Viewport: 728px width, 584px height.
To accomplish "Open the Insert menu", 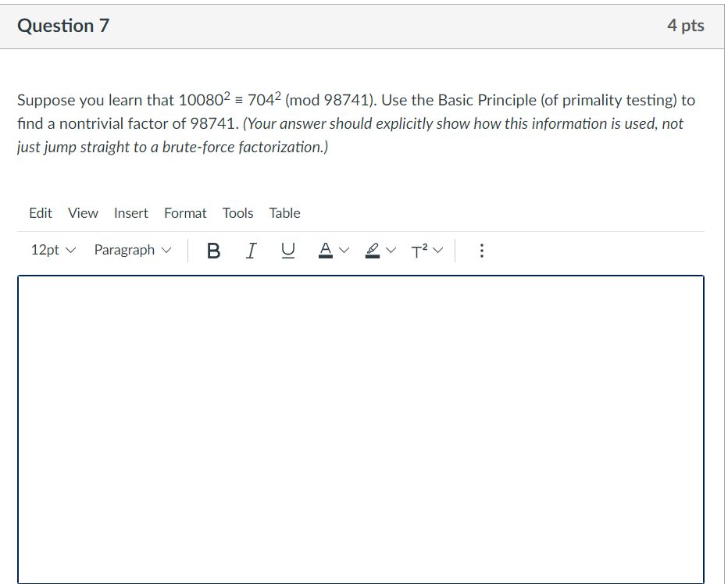I will point(131,213).
